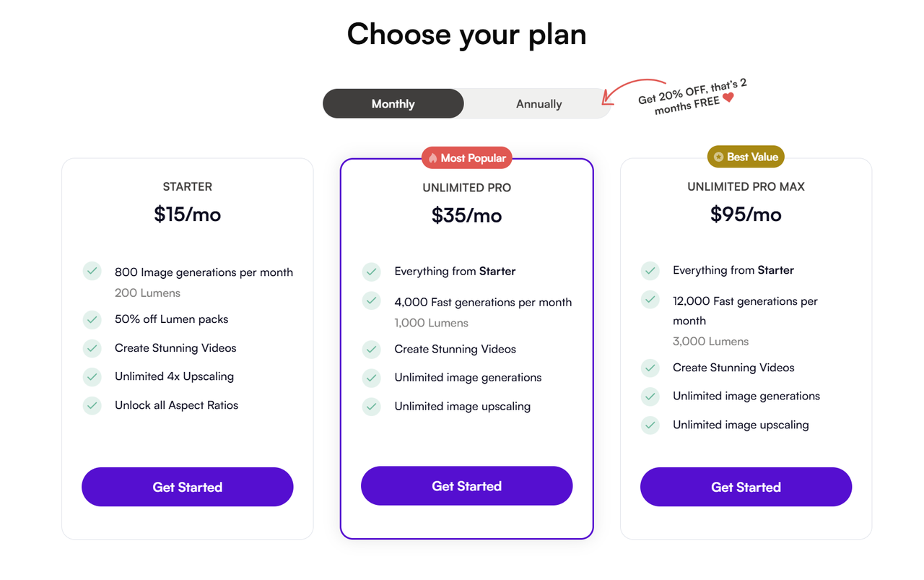Click checkmark beside 12,000 Fast generations
924x580 pixels.
coord(650,300)
